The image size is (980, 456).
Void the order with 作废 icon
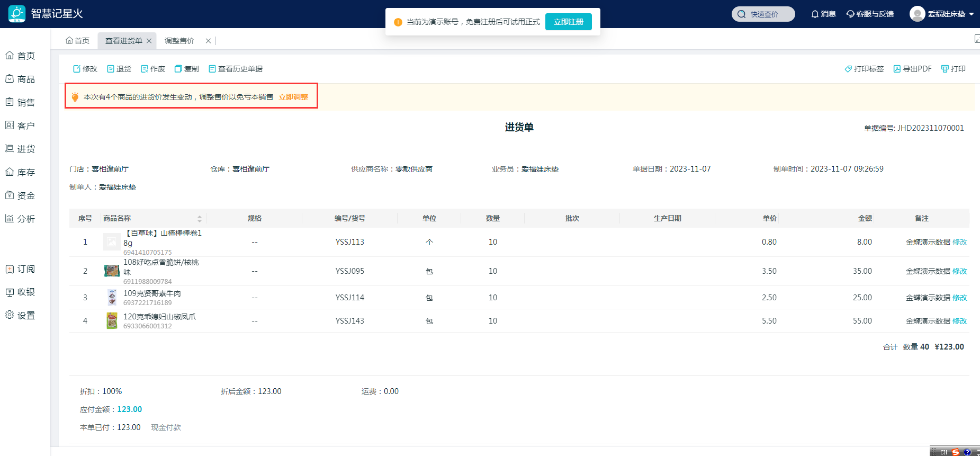tap(145, 69)
